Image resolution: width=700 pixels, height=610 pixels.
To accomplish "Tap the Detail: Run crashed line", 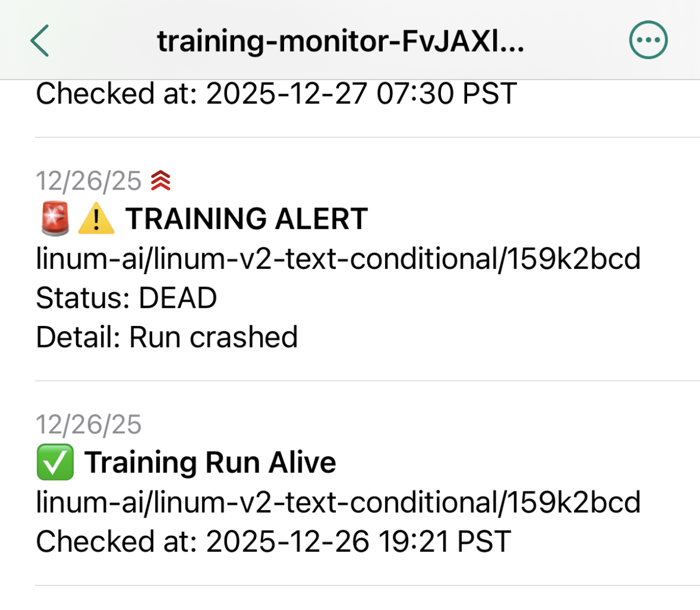I will [167, 337].
